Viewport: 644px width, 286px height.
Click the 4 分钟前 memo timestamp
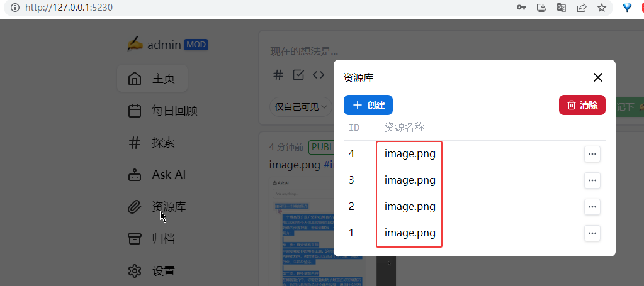[286, 147]
